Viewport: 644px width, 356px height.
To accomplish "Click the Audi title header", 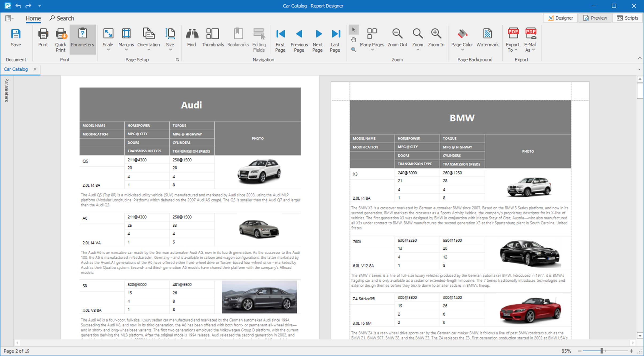I will (x=191, y=105).
